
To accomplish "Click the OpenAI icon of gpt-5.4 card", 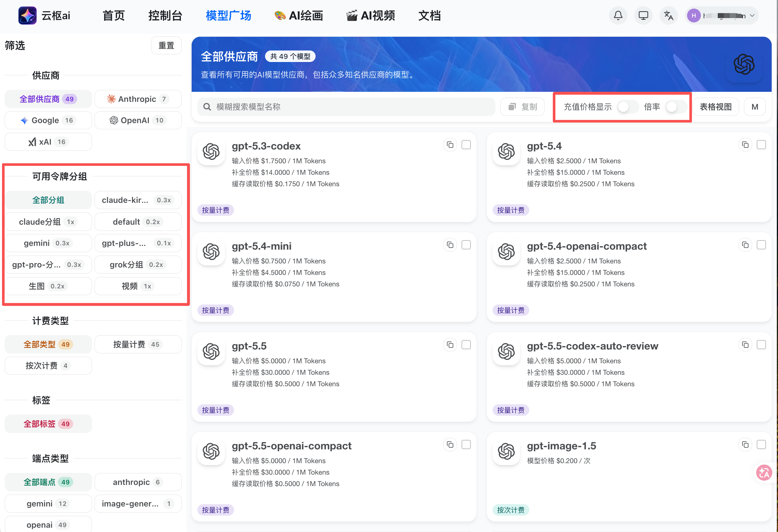I will click(x=506, y=151).
